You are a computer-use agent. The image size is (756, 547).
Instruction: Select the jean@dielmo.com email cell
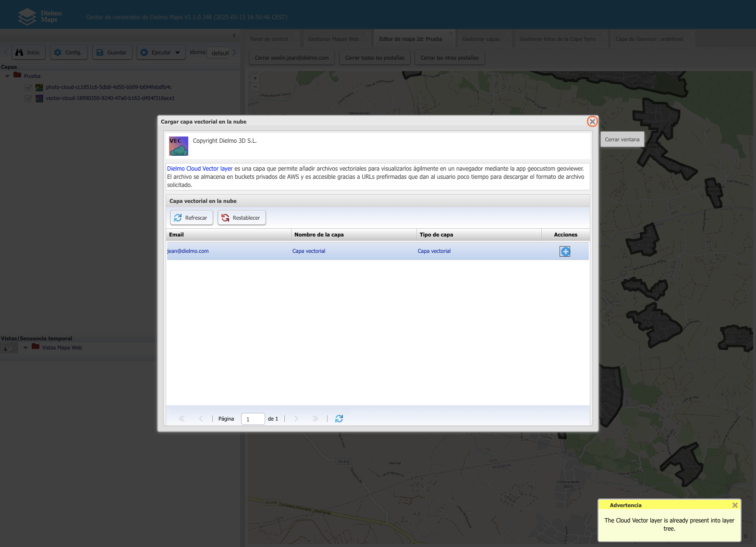[x=188, y=251]
